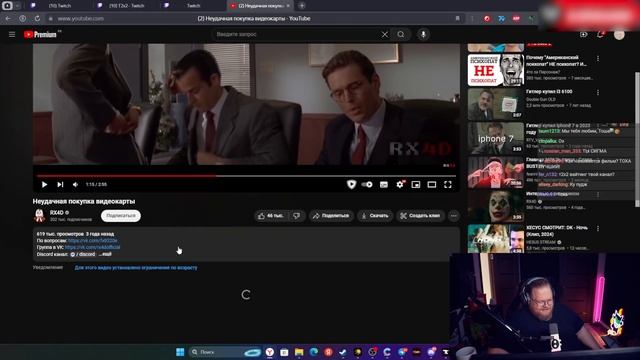640x360 pixels.
Task: Switch to theater mode
Action: 431,184
